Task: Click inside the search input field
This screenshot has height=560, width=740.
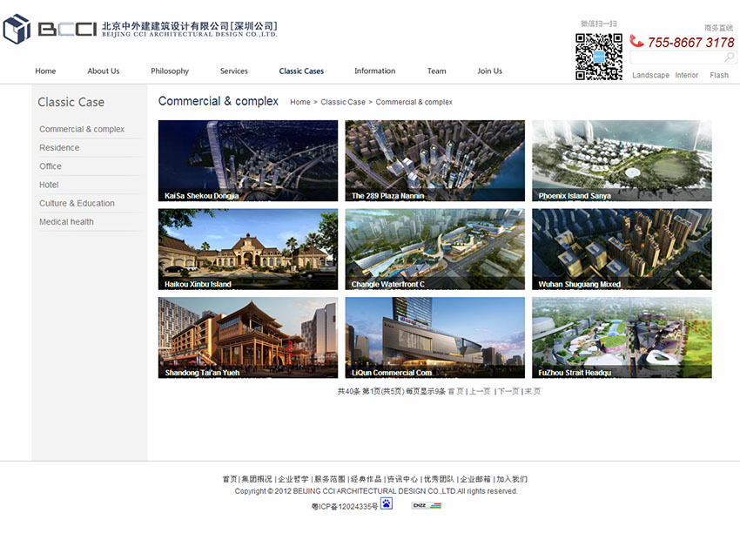Action: tap(675, 57)
